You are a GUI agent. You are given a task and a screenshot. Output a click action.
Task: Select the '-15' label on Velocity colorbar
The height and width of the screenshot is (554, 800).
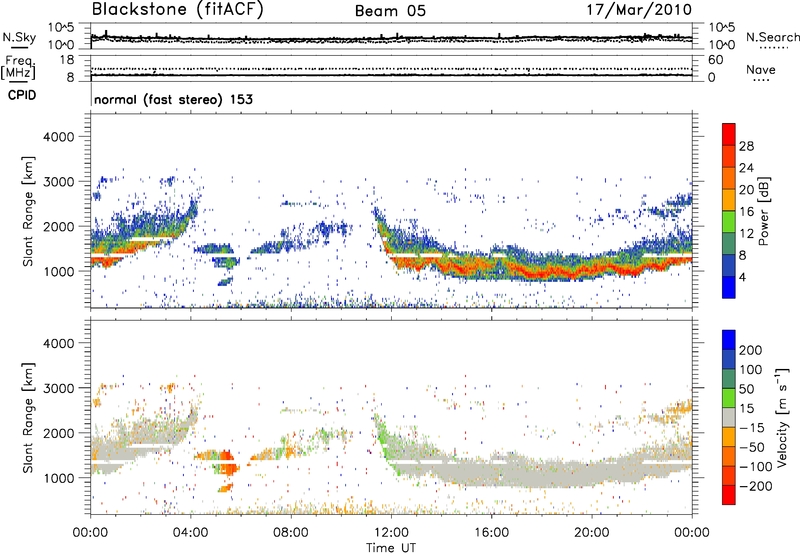[x=752, y=428]
